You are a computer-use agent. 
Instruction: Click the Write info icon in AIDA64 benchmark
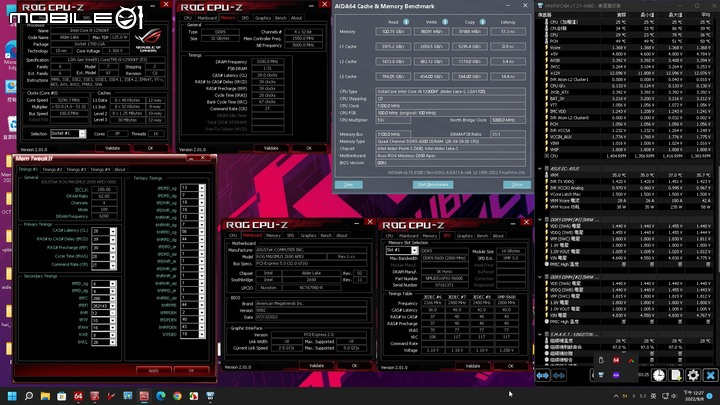tap(444, 22)
